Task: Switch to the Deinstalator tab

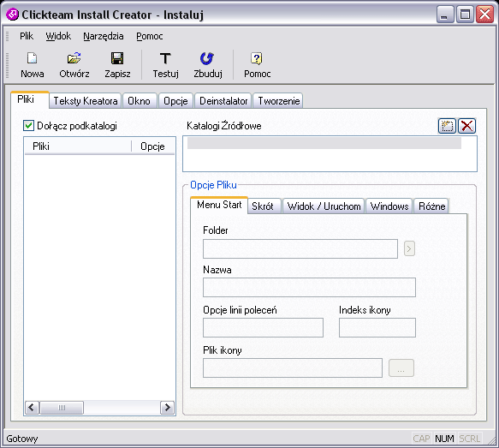Action: [223, 101]
